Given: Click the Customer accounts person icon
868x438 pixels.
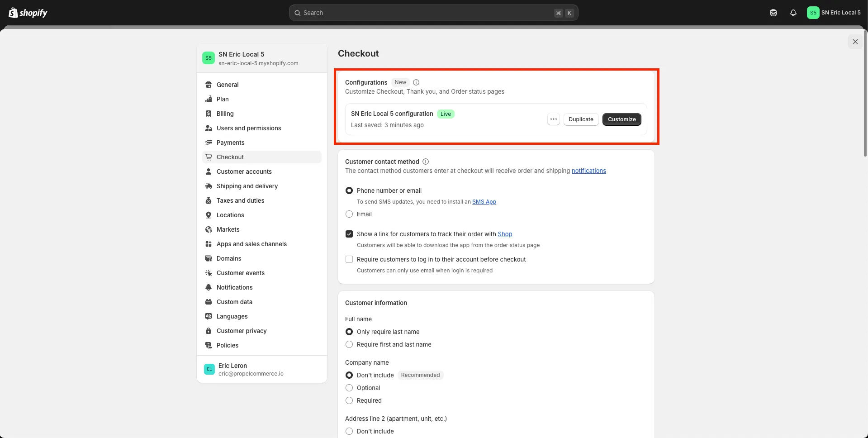Looking at the screenshot, I should pyautogui.click(x=209, y=171).
